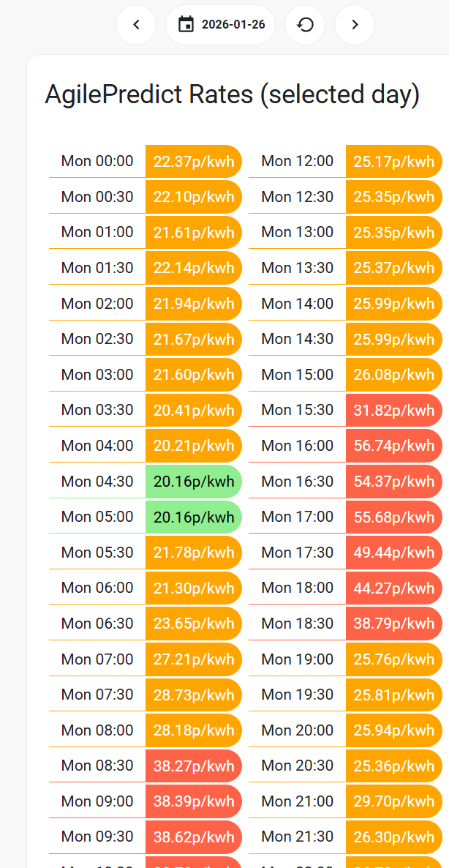
Task: Select the Mon 12:00 row label
Action: (x=297, y=161)
